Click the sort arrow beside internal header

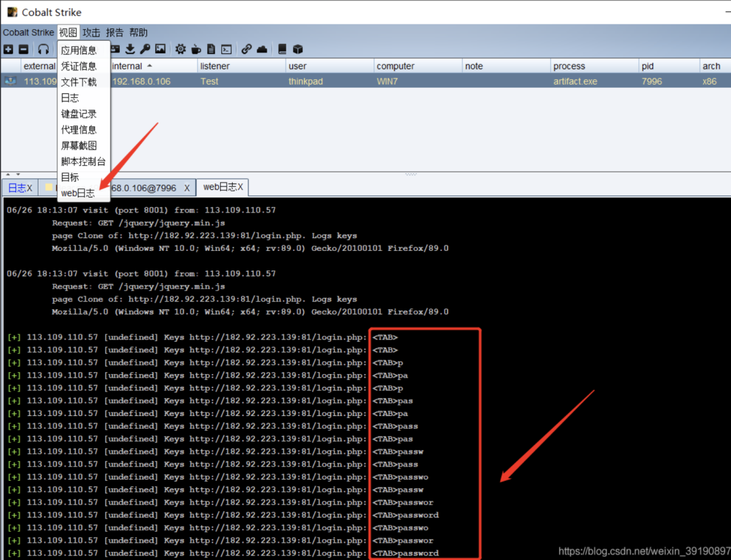coord(150,66)
